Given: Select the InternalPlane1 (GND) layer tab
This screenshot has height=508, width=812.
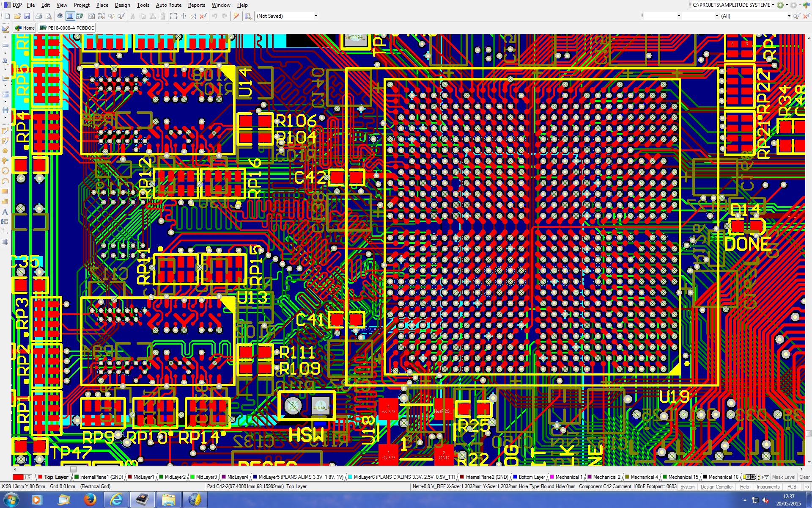Looking at the screenshot, I should [x=98, y=477].
